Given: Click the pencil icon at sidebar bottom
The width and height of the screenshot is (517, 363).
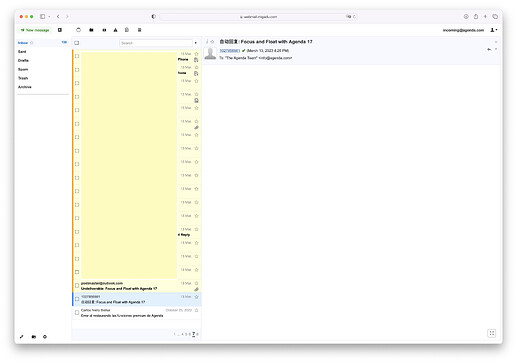Looking at the screenshot, I should point(22,337).
